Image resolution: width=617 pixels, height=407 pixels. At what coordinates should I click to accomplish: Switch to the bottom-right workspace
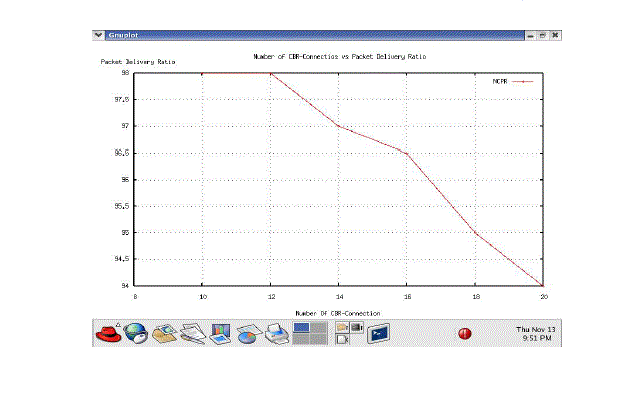point(318,340)
